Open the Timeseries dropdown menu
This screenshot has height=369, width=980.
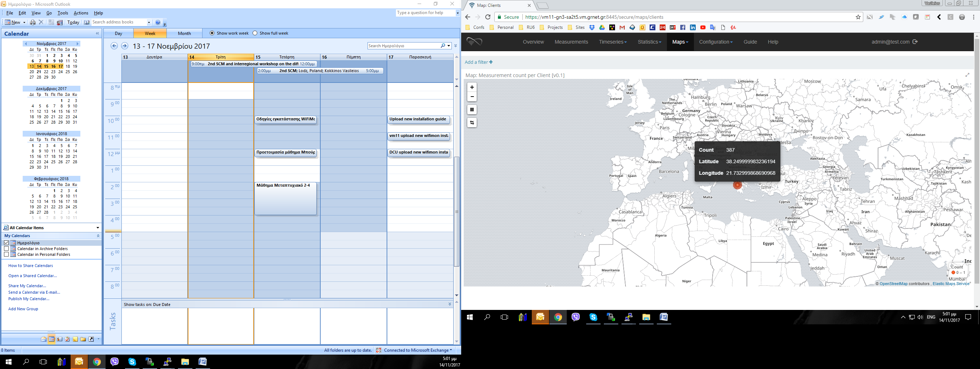point(612,42)
